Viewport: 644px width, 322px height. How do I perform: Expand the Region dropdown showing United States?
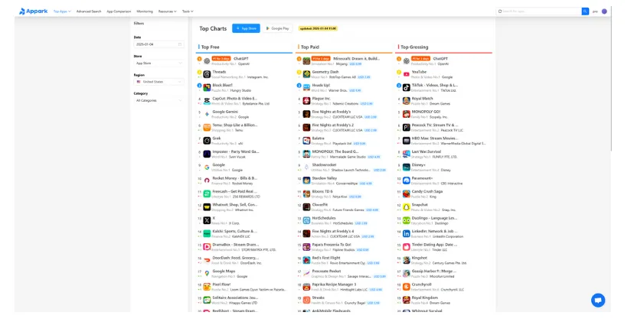159,81
